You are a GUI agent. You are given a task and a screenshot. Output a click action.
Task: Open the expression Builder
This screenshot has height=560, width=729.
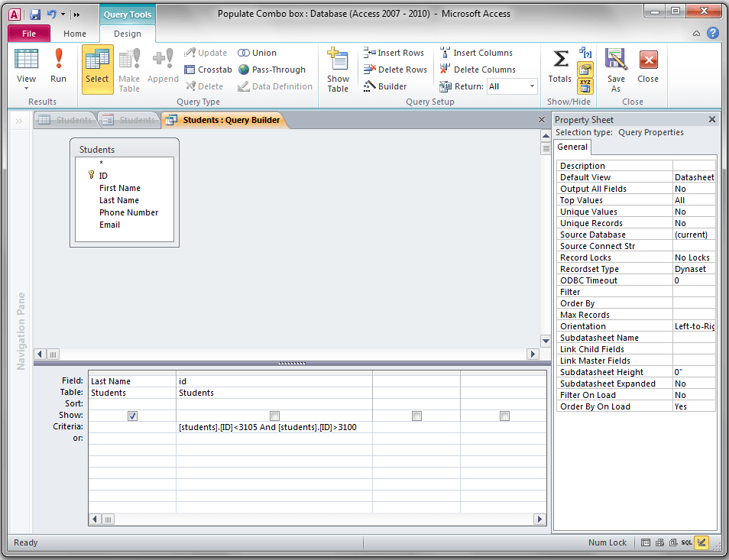[385, 86]
